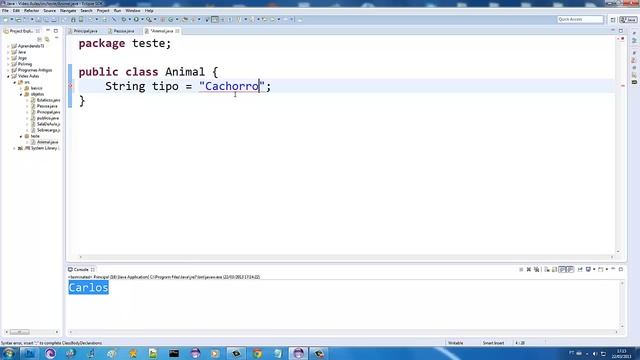This screenshot has height=360, width=640.
Task: Click the Smart Insert status bar entry
Action: pyautogui.click(x=493, y=343)
